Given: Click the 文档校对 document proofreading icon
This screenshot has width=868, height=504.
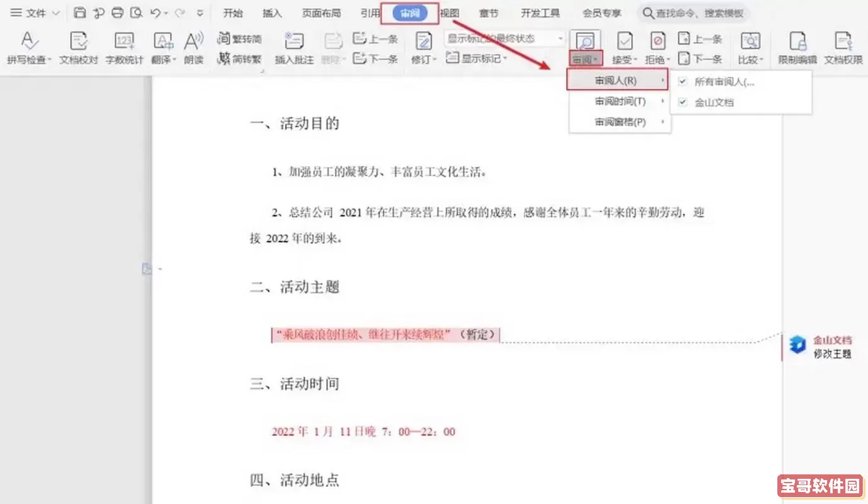Looking at the screenshot, I should click(x=79, y=43).
